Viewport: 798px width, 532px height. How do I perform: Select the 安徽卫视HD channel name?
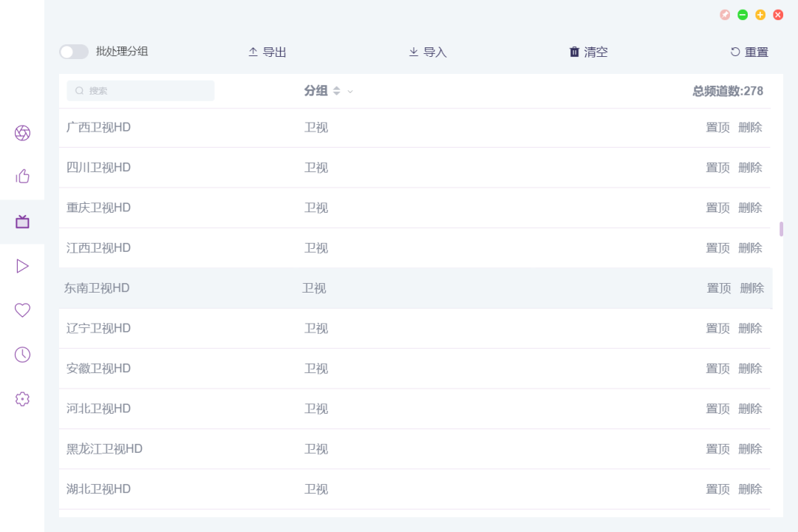click(99, 369)
